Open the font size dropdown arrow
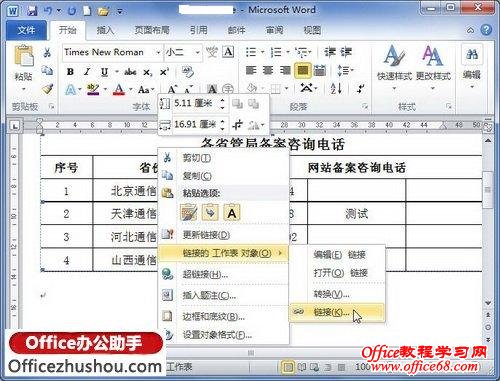500x381 pixels. click(198, 52)
